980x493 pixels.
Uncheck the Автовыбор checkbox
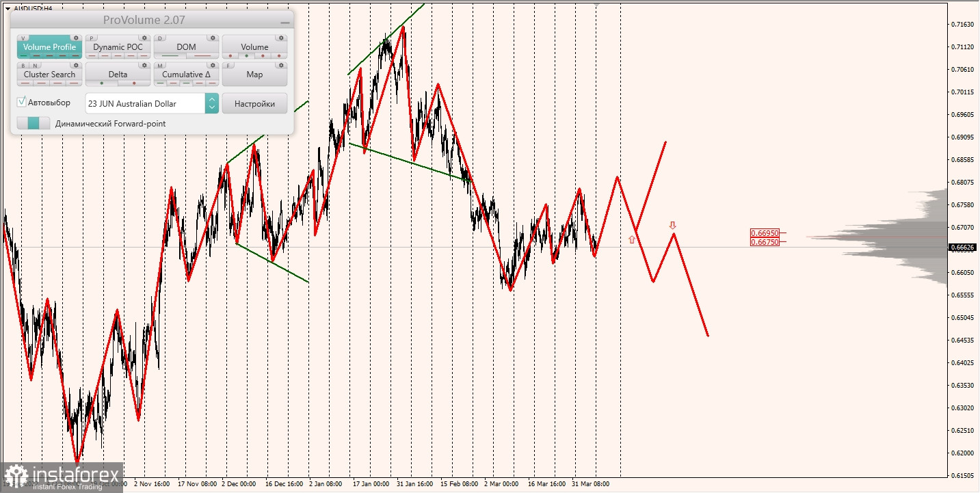click(x=21, y=102)
